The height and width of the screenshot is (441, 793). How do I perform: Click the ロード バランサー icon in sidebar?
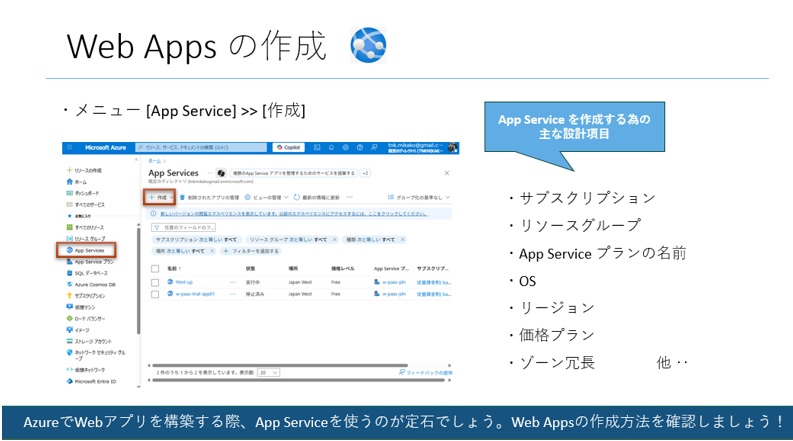[70, 319]
